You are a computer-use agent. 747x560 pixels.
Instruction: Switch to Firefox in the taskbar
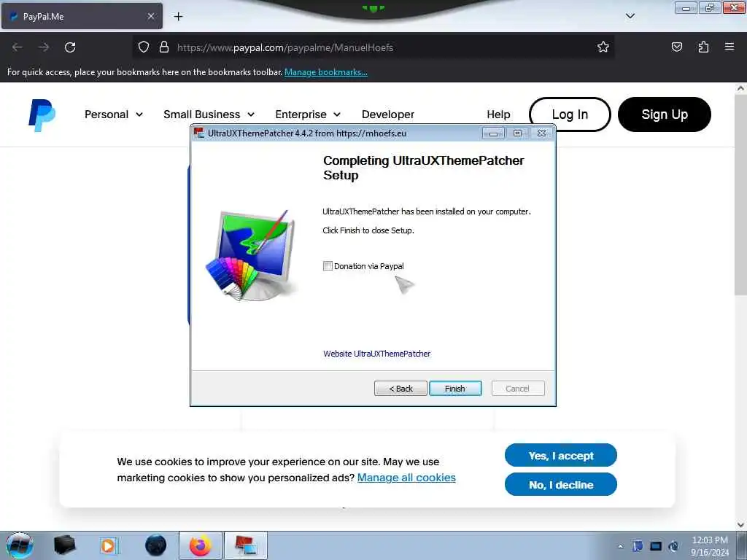tap(200, 545)
